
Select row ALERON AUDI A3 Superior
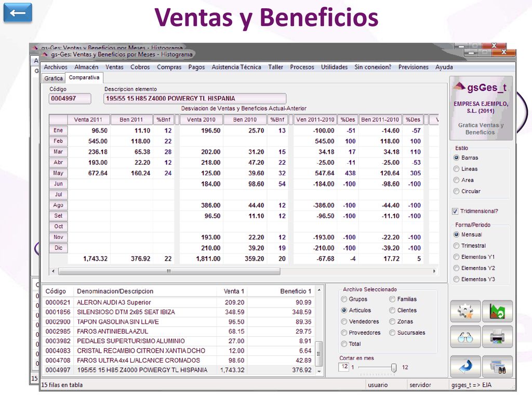coord(179,303)
